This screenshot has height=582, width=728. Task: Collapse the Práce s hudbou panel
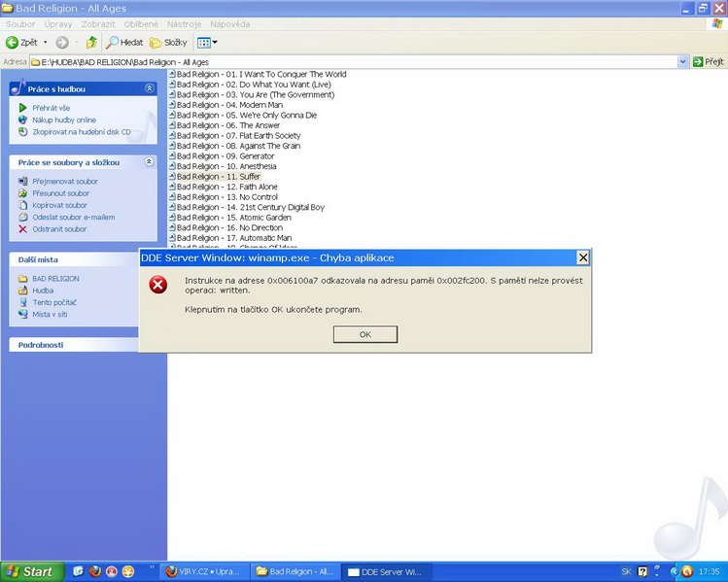(149, 88)
